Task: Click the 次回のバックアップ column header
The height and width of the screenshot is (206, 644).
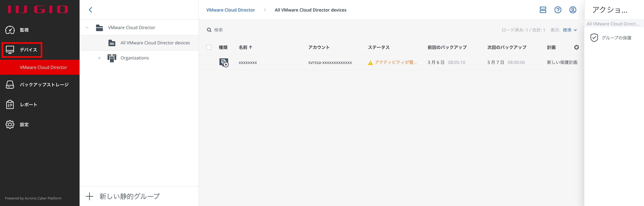Action: (x=507, y=47)
